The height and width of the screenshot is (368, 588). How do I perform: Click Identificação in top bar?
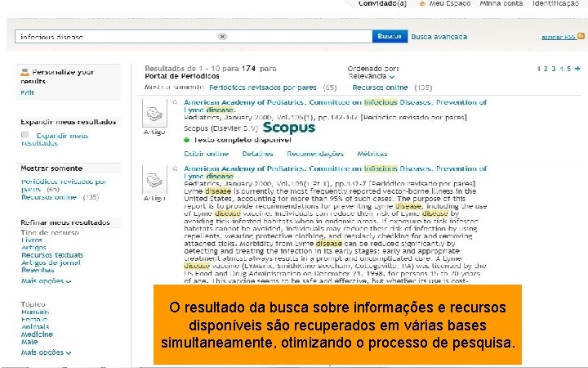coord(556,3)
